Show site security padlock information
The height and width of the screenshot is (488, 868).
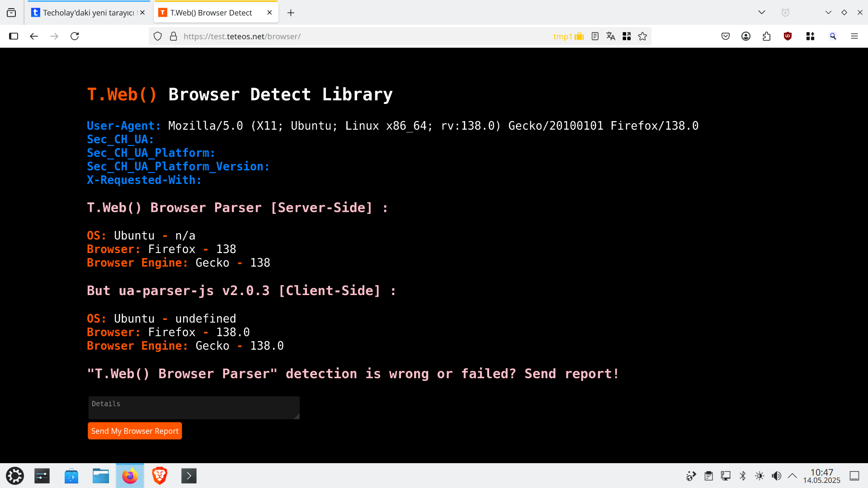coord(173,36)
